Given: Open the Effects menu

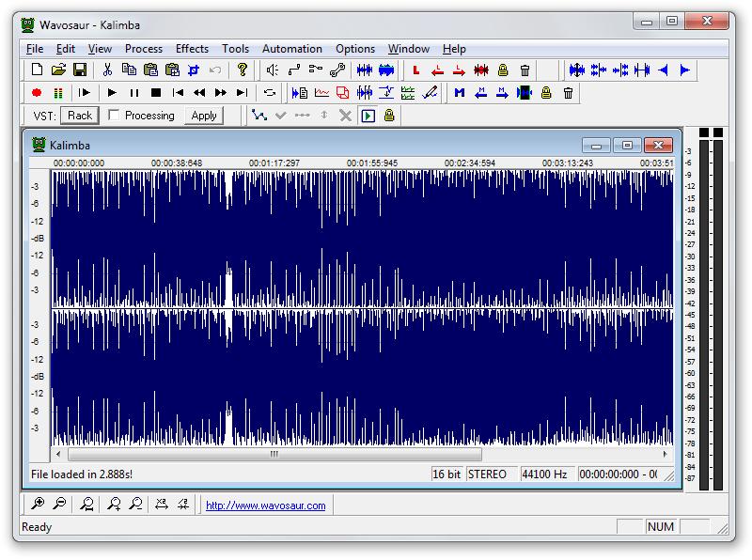Looking at the screenshot, I should (192, 49).
